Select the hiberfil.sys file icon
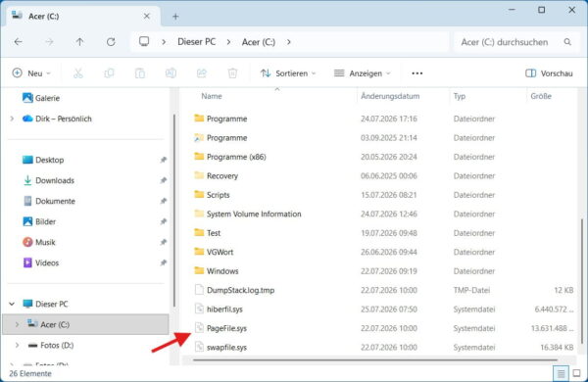The width and height of the screenshot is (588, 382). coord(199,309)
